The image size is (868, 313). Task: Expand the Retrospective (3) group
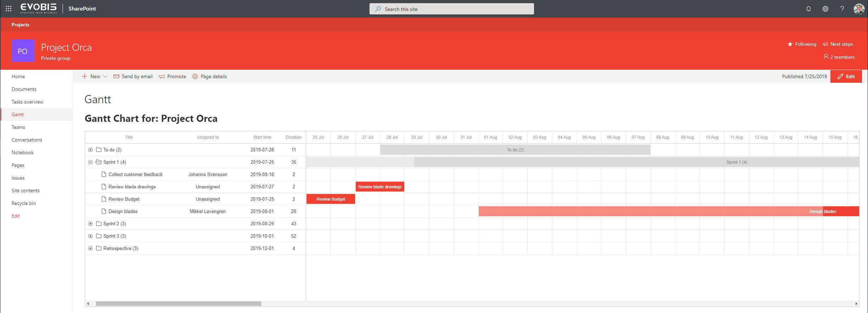tap(90, 248)
